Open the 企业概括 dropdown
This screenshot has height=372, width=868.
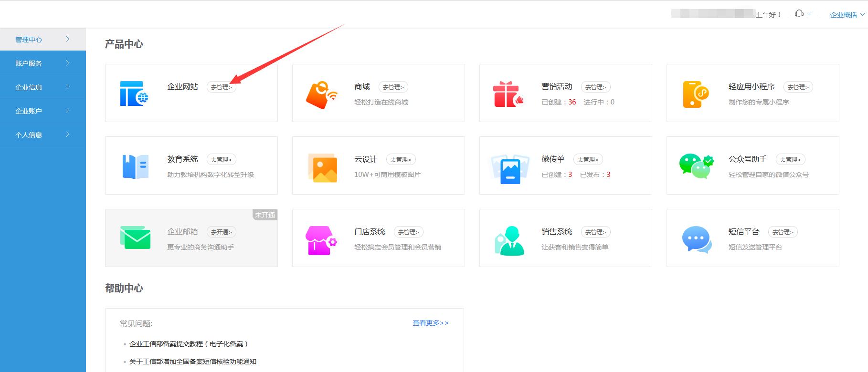847,15
